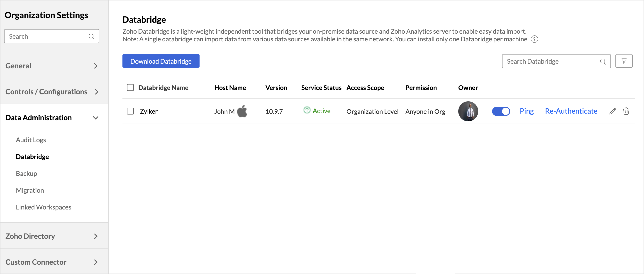Image resolution: width=644 pixels, height=274 pixels.
Task: Click the green Active status icon
Action: click(307, 110)
